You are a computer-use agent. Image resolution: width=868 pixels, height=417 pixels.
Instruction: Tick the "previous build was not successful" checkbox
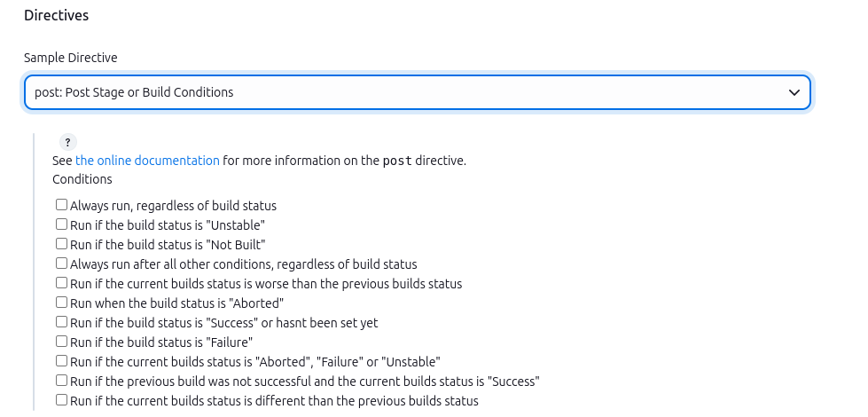click(62, 381)
